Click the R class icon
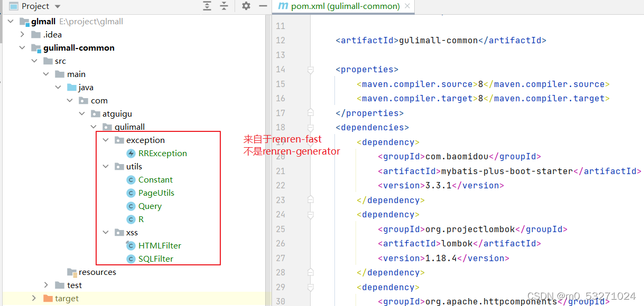This screenshot has height=306, width=644. coord(131,219)
